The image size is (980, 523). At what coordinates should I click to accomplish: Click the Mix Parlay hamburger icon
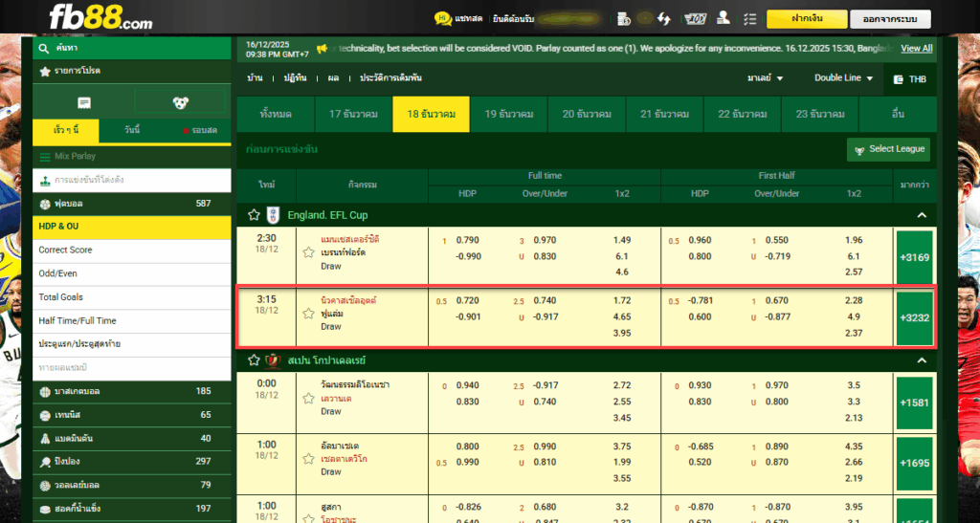click(x=45, y=157)
